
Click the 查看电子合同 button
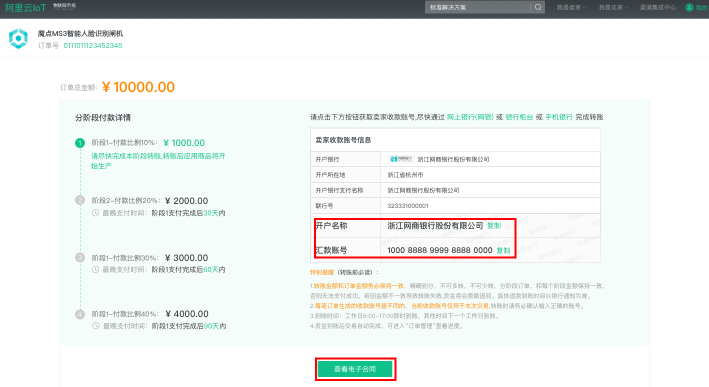pyautogui.click(x=355, y=369)
